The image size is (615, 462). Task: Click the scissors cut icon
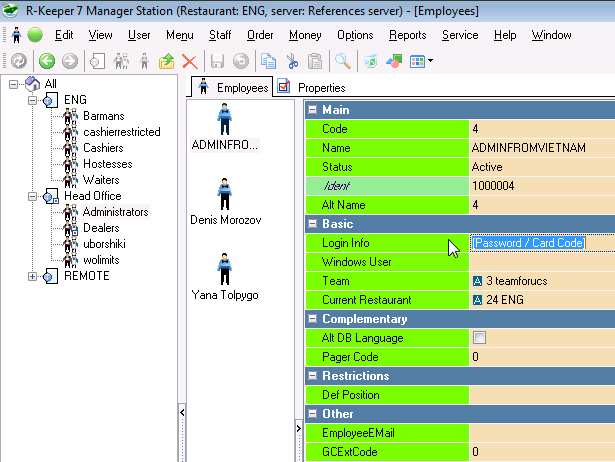point(292,61)
